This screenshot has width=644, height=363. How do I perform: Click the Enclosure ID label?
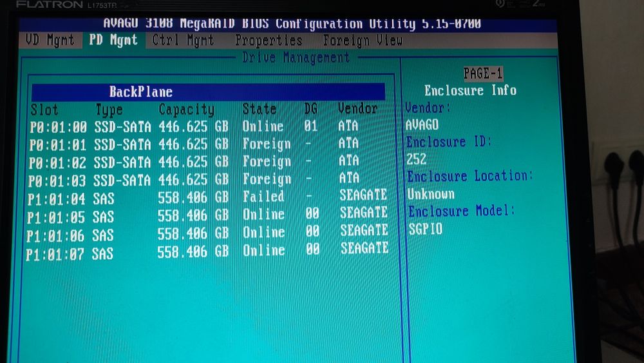pyautogui.click(x=448, y=142)
